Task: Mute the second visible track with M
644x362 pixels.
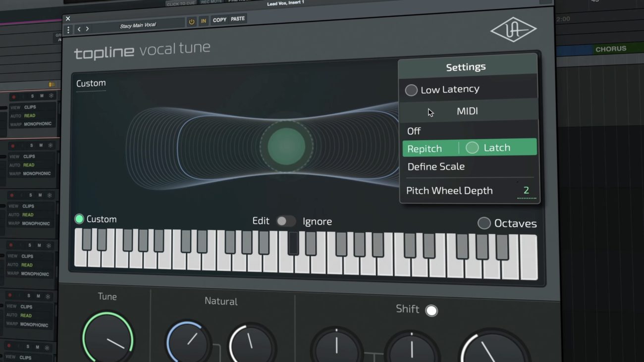Action: click(x=41, y=146)
